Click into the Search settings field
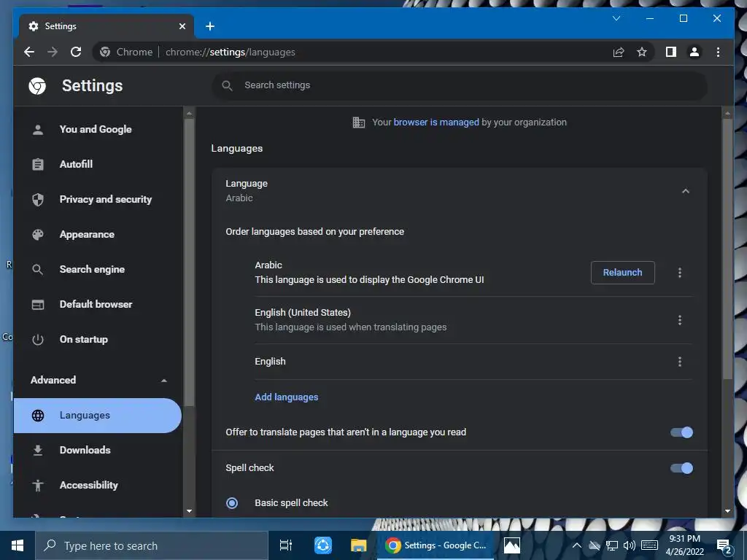 coord(460,86)
